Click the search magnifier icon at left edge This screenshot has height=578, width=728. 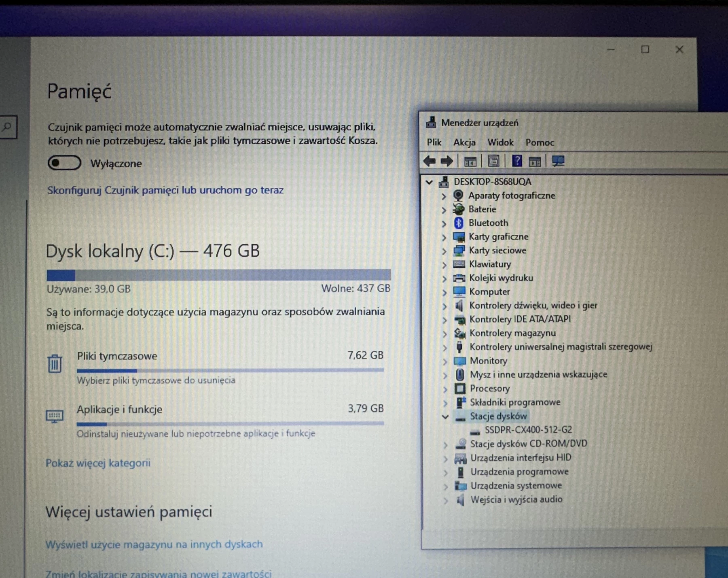pyautogui.click(x=7, y=127)
